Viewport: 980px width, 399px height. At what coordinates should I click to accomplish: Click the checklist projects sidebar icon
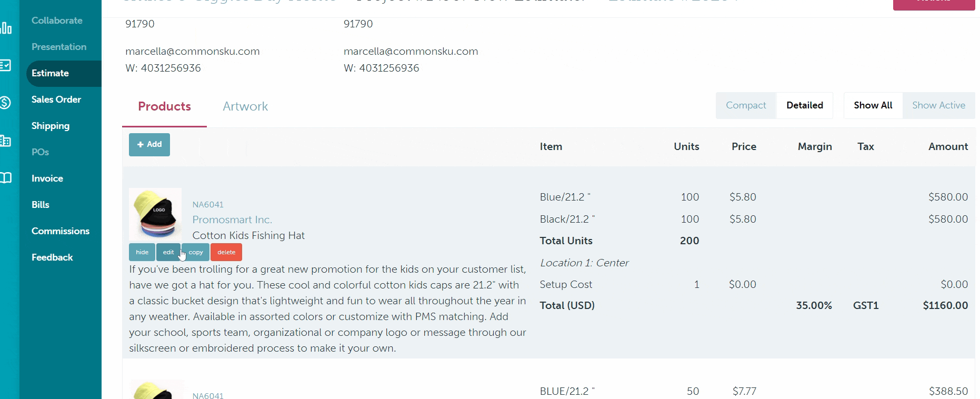[x=5, y=65]
